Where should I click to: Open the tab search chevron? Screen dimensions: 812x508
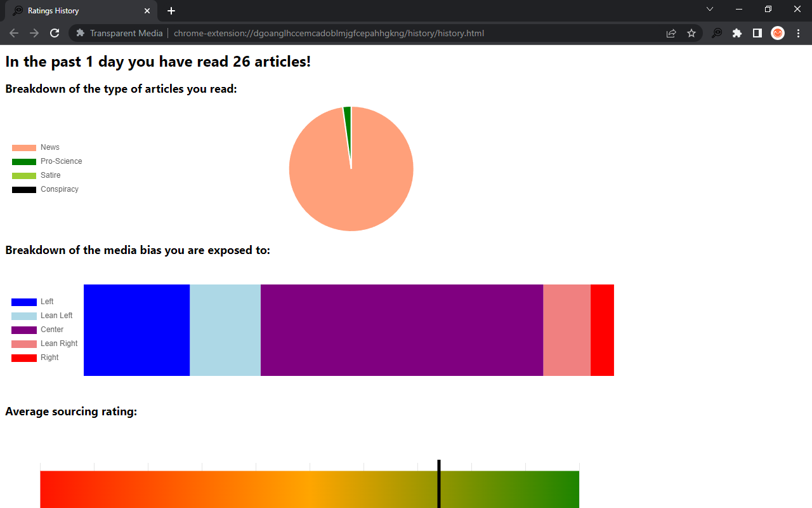[x=710, y=9]
